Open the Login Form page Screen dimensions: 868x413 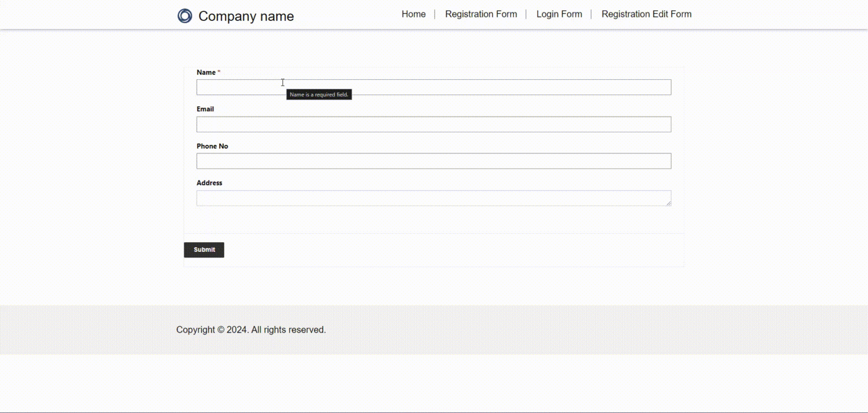pos(559,14)
